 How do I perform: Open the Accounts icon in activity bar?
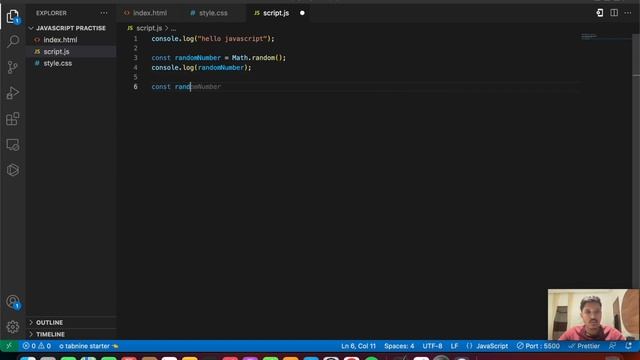click(13, 302)
